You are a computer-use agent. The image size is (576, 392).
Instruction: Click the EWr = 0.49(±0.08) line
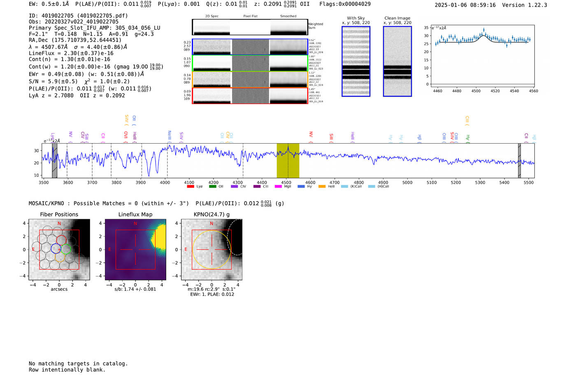(86, 74)
